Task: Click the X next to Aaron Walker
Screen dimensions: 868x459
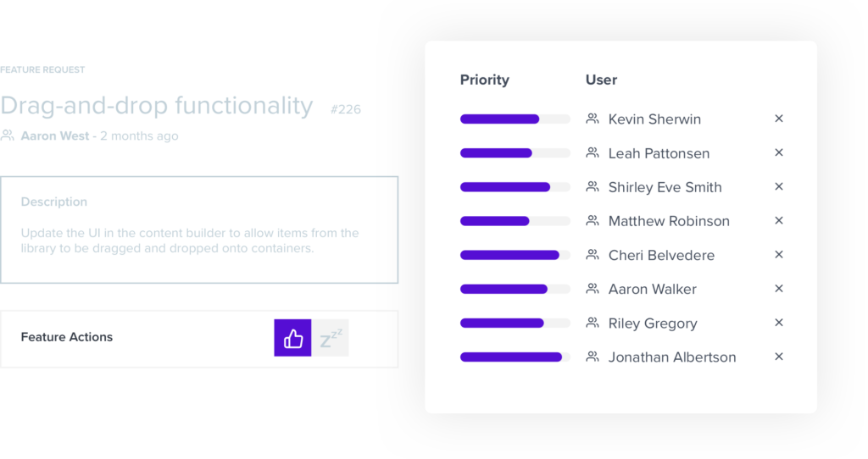Action: point(779,288)
